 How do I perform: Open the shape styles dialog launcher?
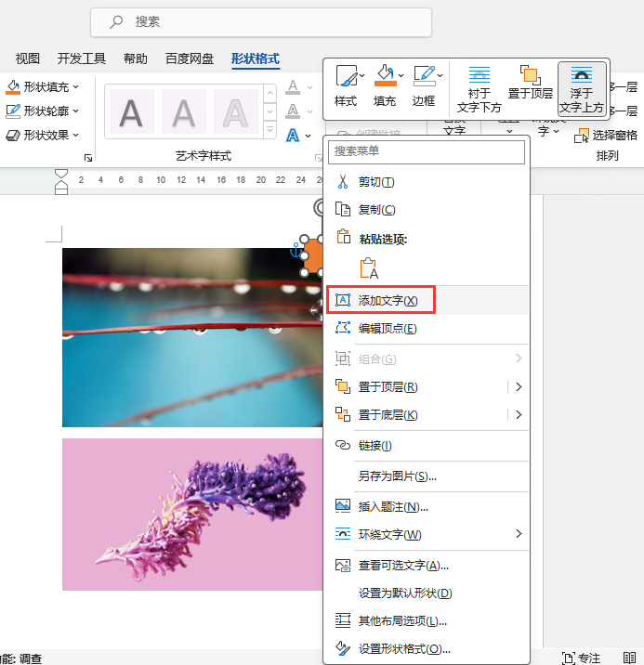coord(88,158)
